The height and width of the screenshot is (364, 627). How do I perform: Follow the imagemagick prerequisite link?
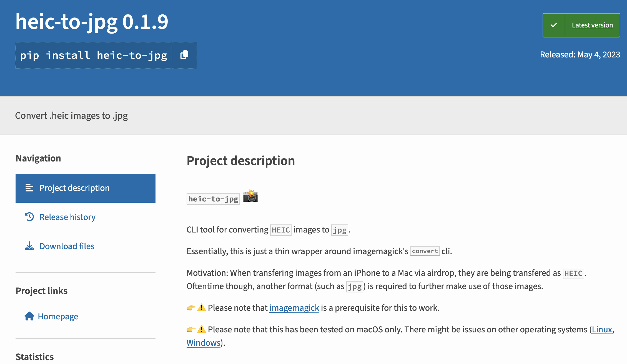click(x=294, y=308)
